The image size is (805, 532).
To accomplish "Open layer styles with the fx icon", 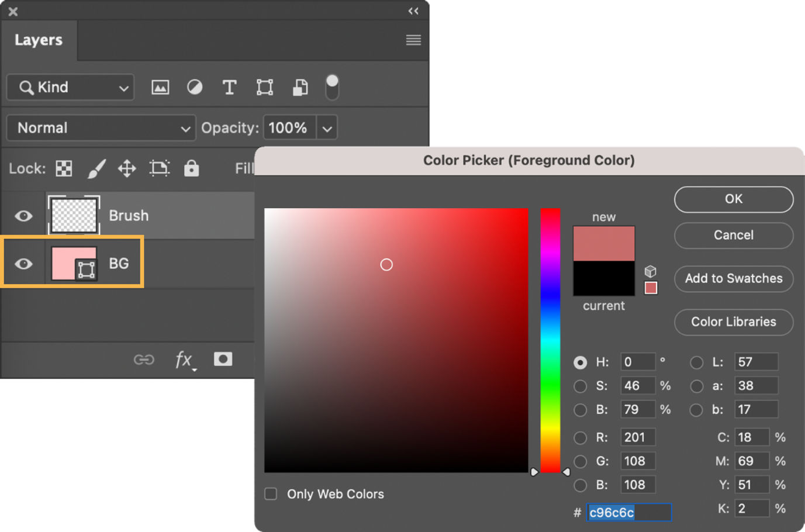I will pyautogui.click(x=184, y=360).
